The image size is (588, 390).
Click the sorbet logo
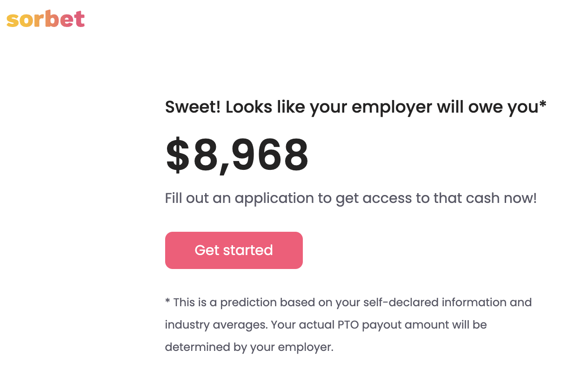(x=46, y=19)
